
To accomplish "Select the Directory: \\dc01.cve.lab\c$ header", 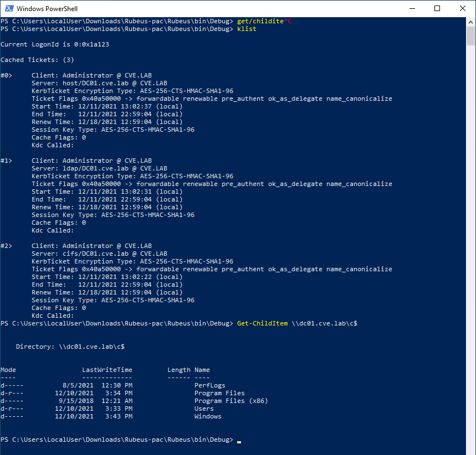I will (72, 346).
